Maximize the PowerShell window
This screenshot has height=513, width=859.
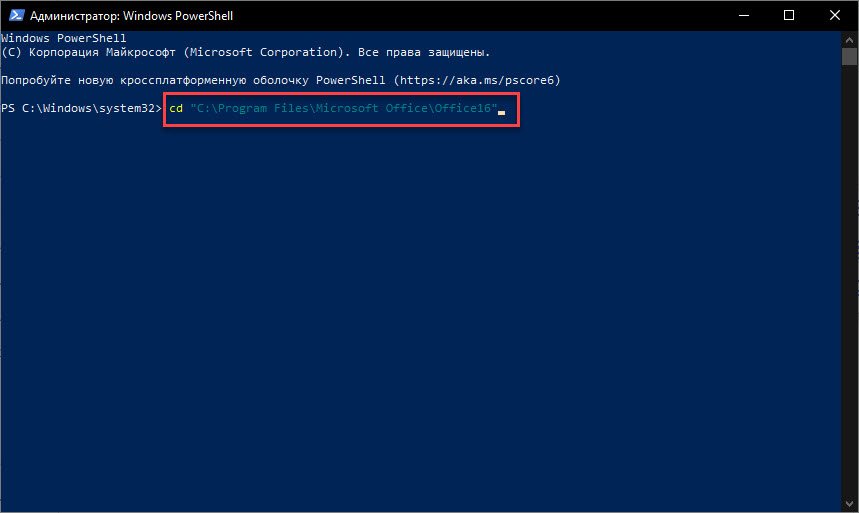click(789, 15)
